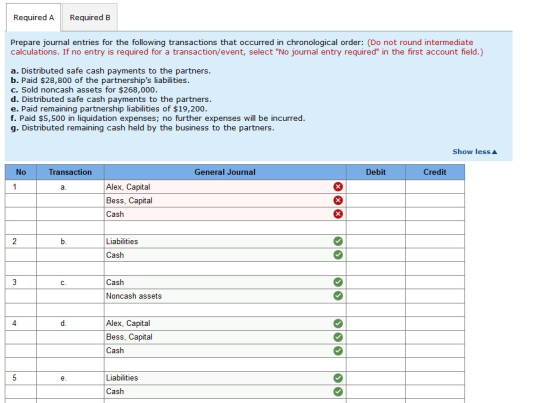Click the General Journal column header
Screen dimensions: 560x403
(225, 172)
